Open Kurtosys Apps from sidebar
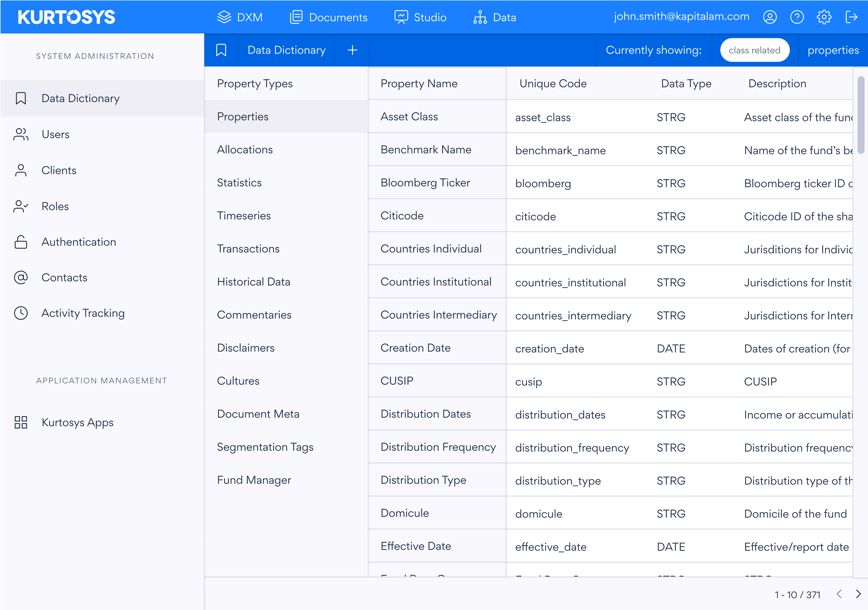Image resolution: width=868 pixels, height=610 pixels. click(x=77, y=422)
